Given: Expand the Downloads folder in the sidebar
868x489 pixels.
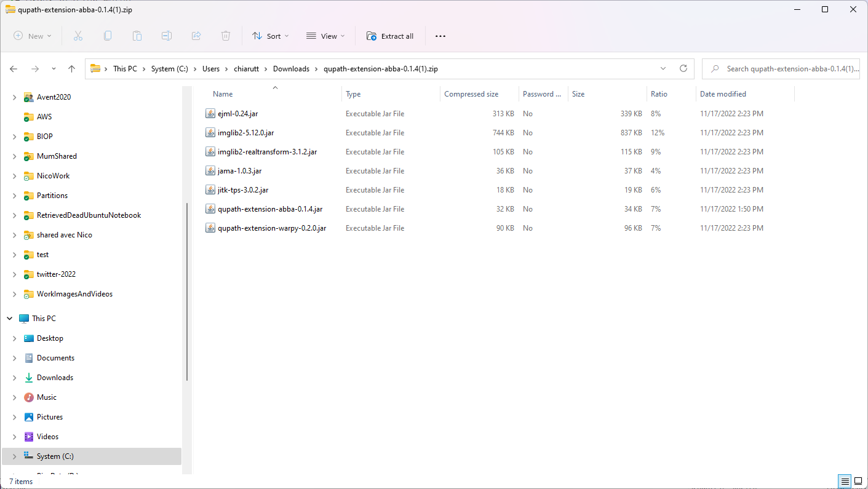Looking at the screenshot, I should (14, 377).
